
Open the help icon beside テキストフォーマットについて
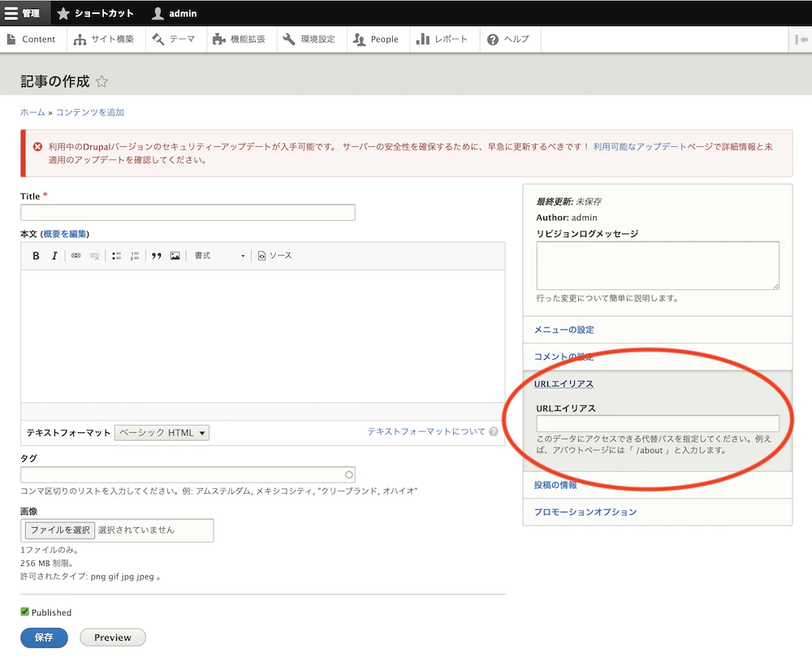coord(494,431)
